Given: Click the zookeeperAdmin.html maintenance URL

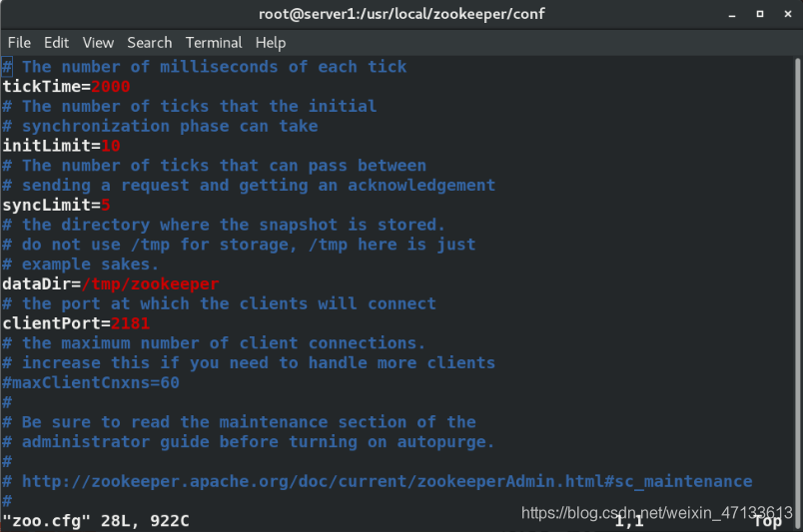Looking at the screenshot, I should click(x=388, y=482).
